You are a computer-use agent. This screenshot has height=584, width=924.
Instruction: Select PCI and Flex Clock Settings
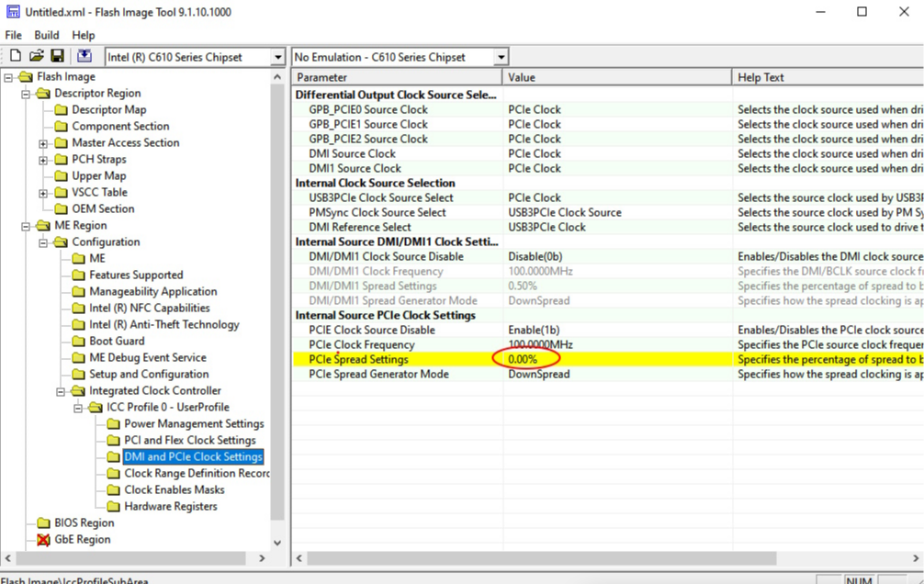190,440
